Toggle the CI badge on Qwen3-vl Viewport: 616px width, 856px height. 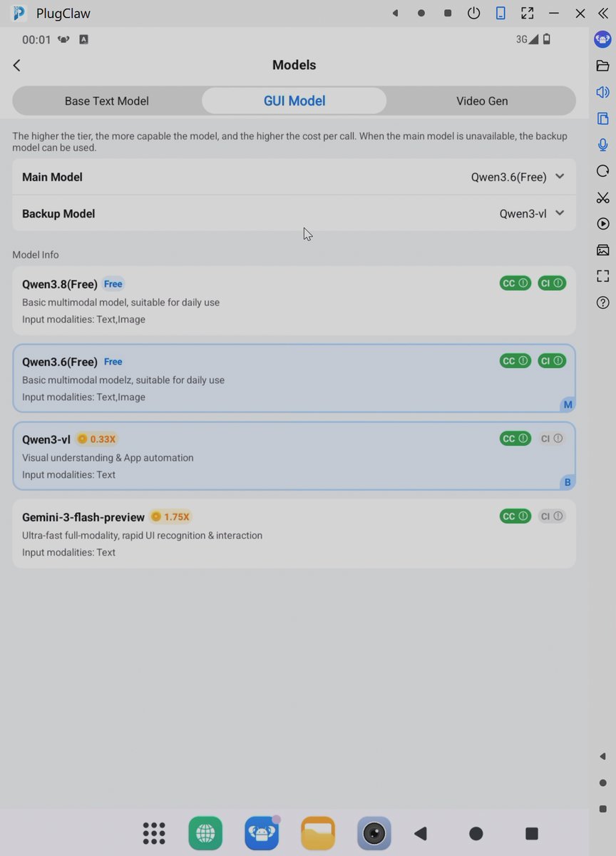pos(551,439)
